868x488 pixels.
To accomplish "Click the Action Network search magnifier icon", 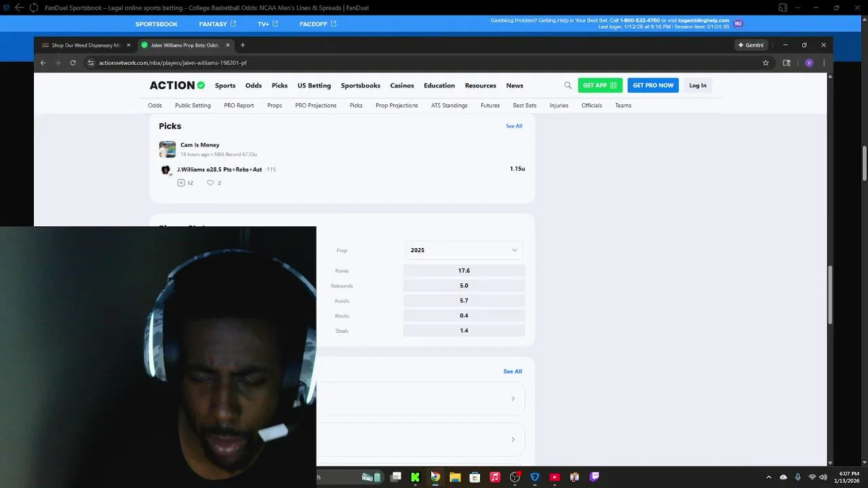I will pos(568,85).
